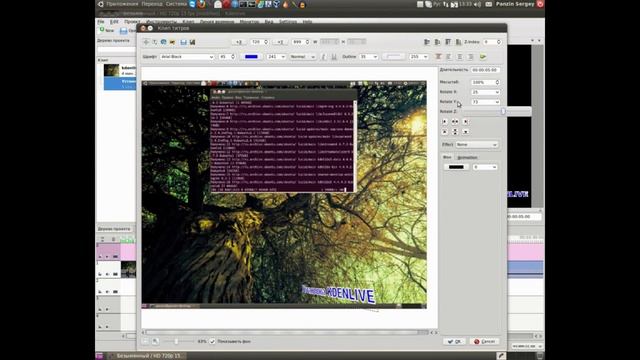The image size is (640, 360).
Task: Click third text alignment icon after 255 dropdown
Action: coord(460,57)
